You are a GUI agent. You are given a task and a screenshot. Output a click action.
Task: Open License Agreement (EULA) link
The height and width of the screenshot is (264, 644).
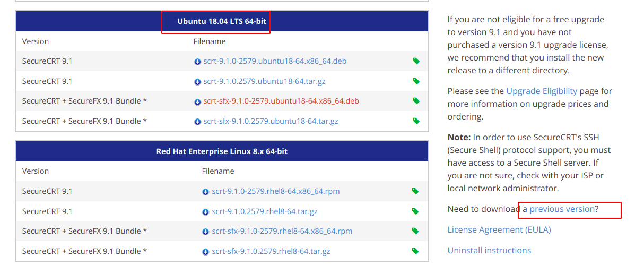[x=499, y=230]
